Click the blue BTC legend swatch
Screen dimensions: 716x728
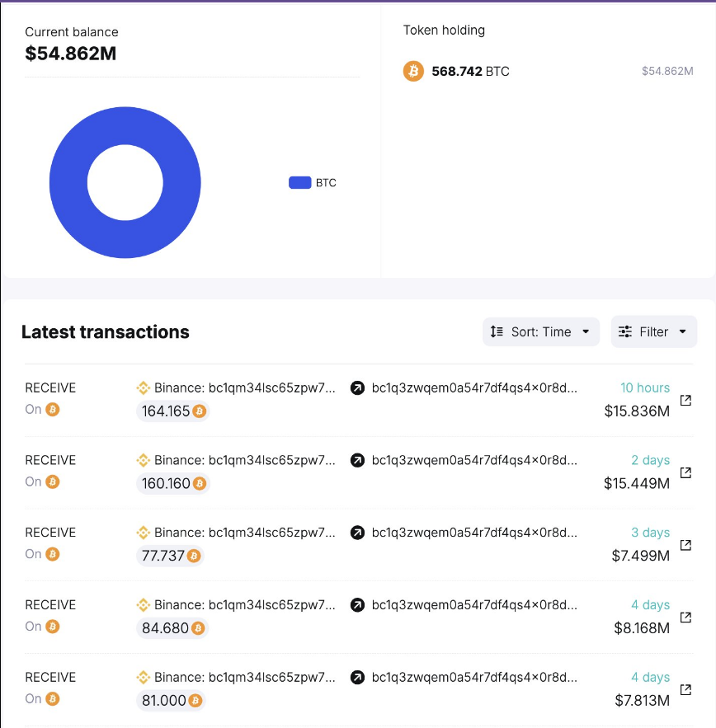(x=299, y=183)
